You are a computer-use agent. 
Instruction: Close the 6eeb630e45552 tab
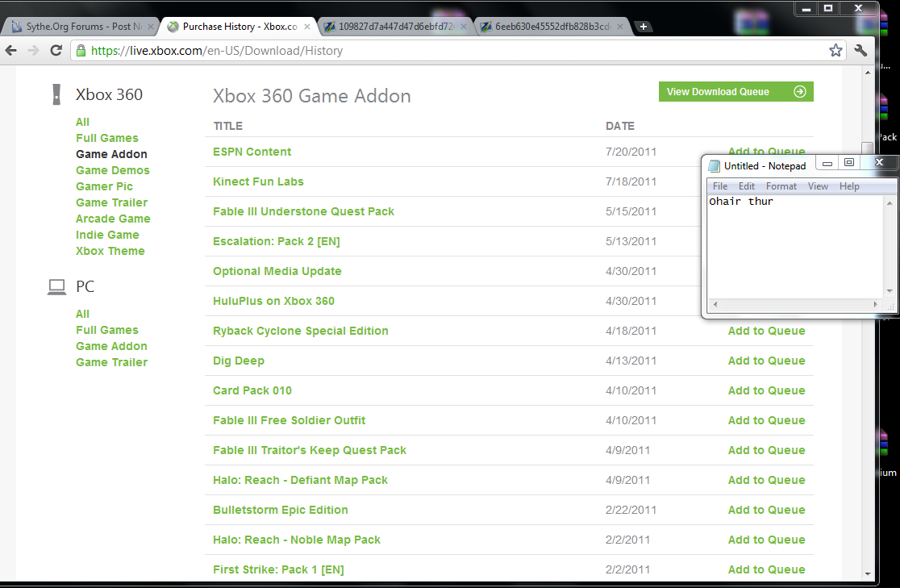coord(620,27)
